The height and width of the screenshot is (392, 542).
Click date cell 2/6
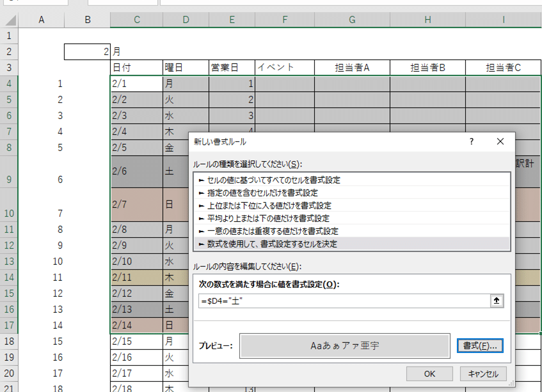(136, 171)
